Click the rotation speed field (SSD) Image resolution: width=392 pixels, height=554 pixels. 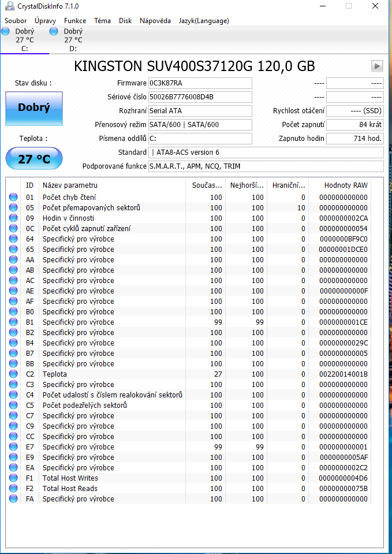click(354, 110)
